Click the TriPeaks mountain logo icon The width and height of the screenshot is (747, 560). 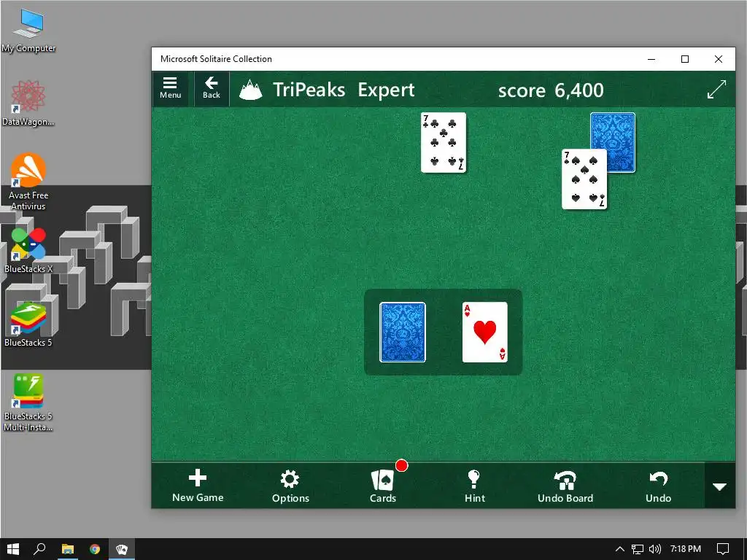click(251, 90)
